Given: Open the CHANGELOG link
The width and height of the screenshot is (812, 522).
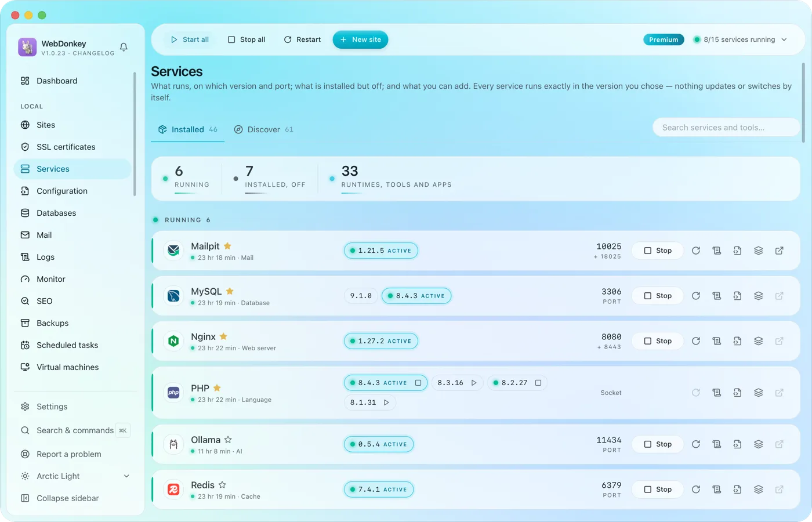Looking at the screenshot, I should pyautogui.click(x=93, y=53).
